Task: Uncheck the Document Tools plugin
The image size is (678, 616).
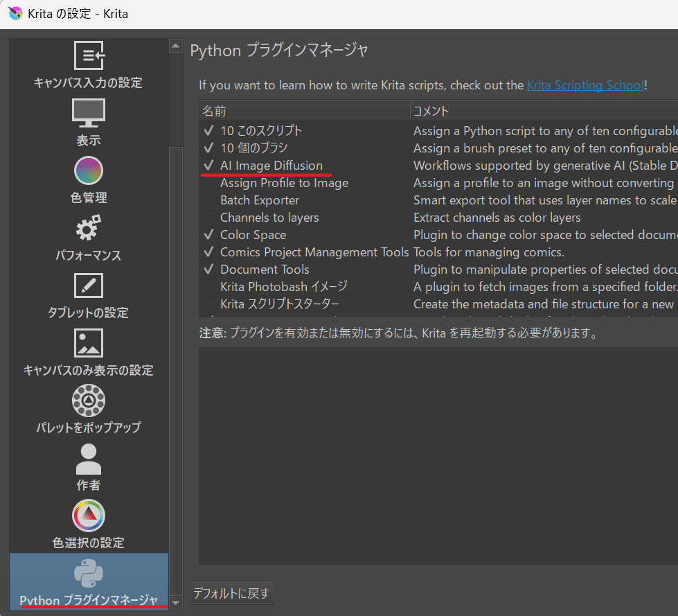Action: [x=209, y=269]
